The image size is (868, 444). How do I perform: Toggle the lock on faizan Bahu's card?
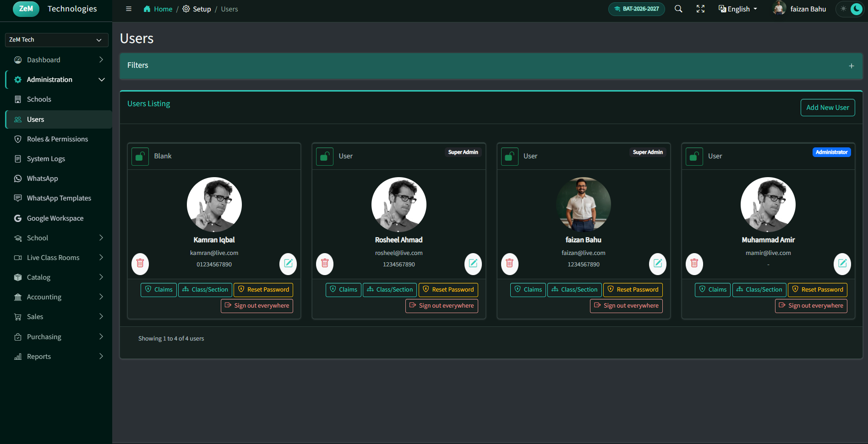pos(510,157)
